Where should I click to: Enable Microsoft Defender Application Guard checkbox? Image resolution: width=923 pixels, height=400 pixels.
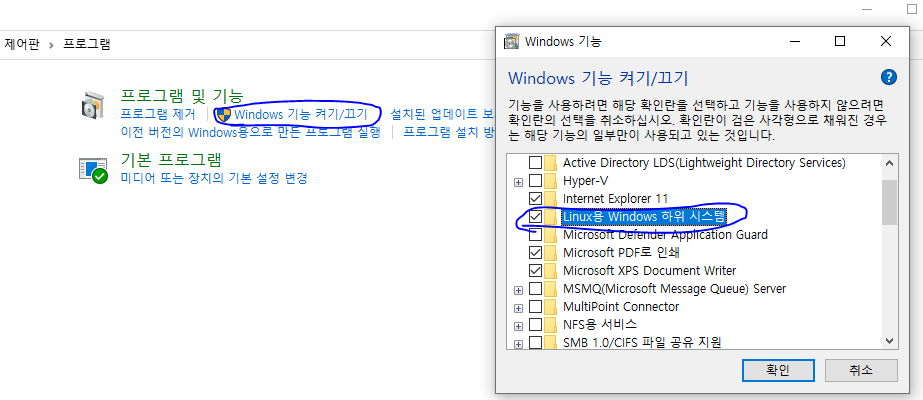536,235
